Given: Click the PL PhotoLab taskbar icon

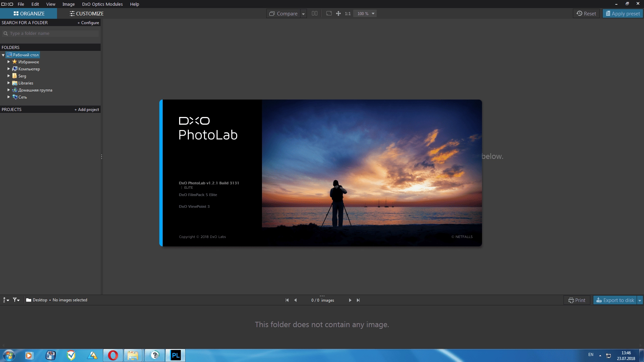Looking at the screenshot, I should 175,355.
